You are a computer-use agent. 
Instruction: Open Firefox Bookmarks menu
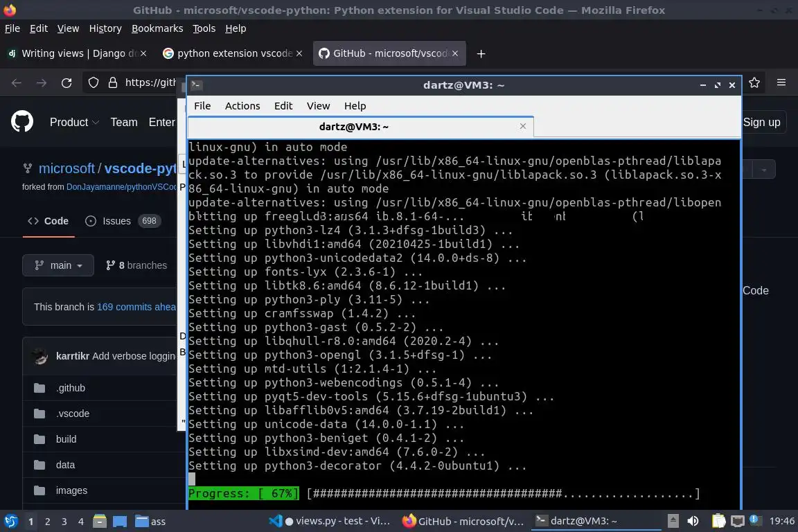click(x=157, y=28)
